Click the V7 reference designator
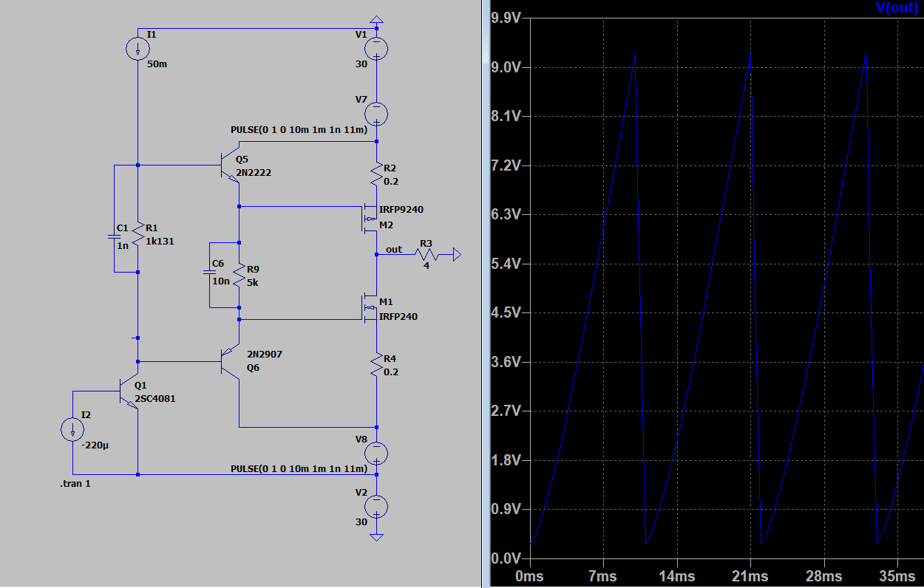The height and width of the screenshot is (588, 924). click(x=361, y=99)
